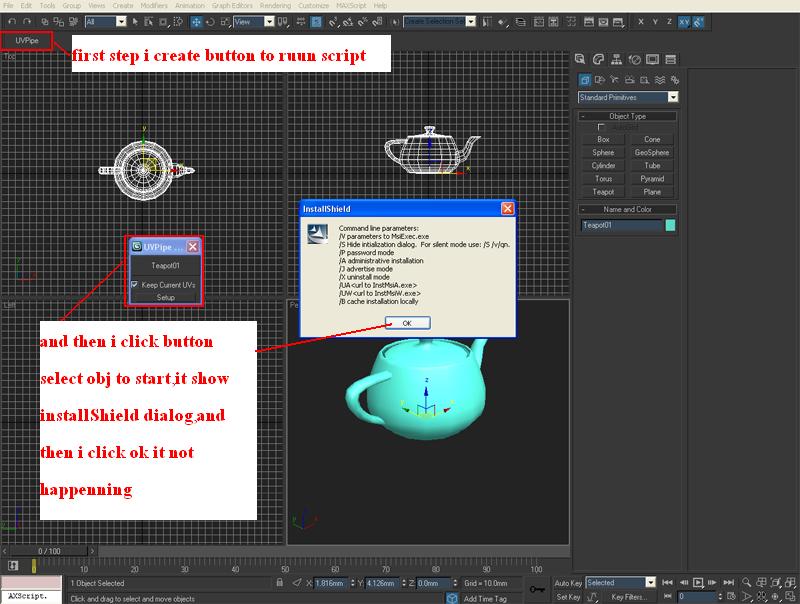Image resolution: width=800 pixels, height=604 pixels.
Task: Restrict to Z axis constraint
Action: pyautogui.click(x=669, y=22)
